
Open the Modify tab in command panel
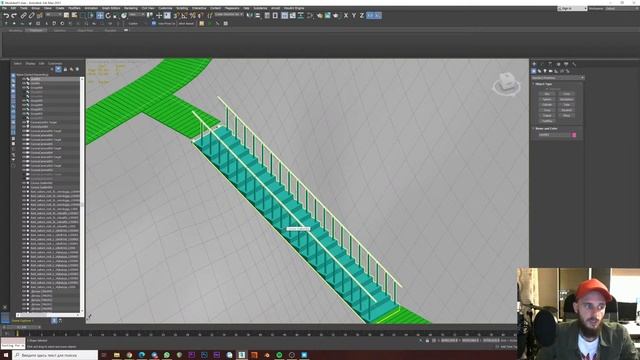tap(542, 64)
